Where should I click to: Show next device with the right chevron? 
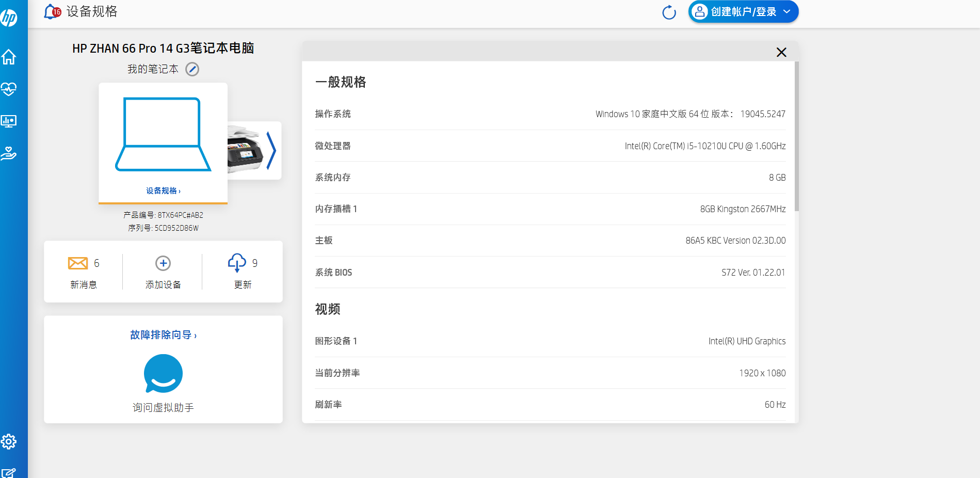click(x=271, y=150)
